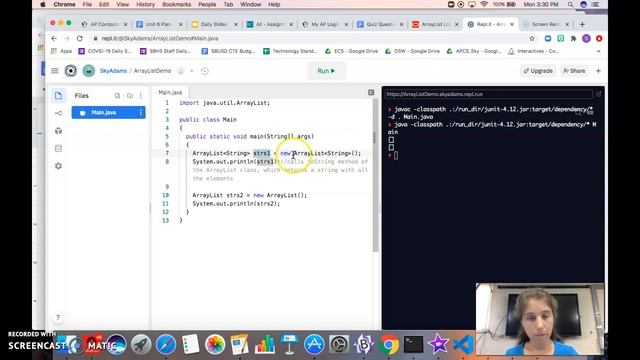Click the webcam video thumbnail
Screen dimensions: 640x360
coord(540,319)
